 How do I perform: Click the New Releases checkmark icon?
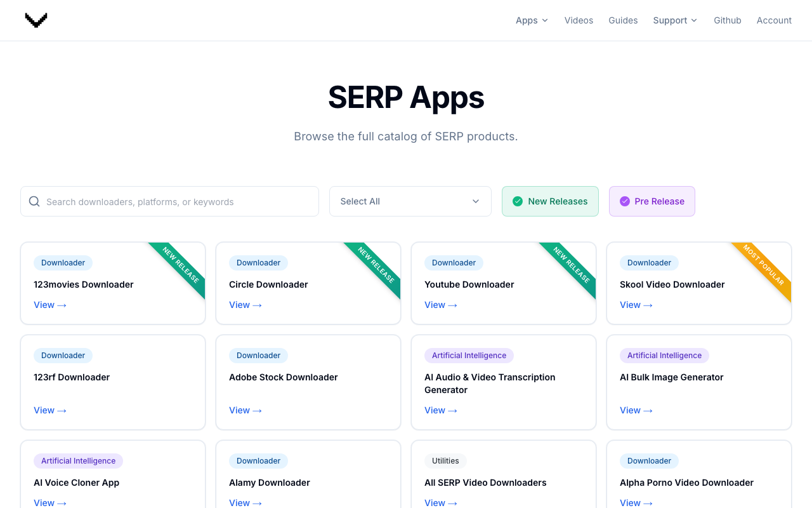(x=518, y=201)
